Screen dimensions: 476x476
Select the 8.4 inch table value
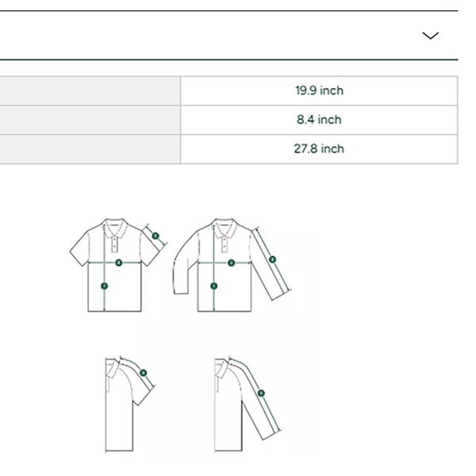pyautogui.click(x=319, y=120)
